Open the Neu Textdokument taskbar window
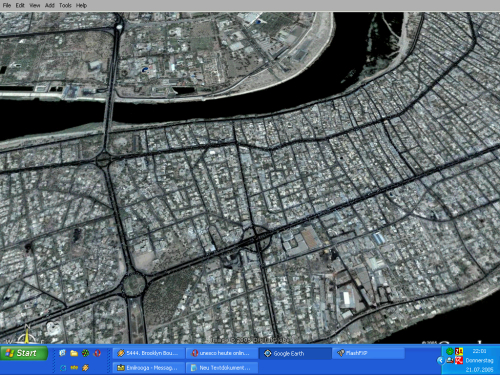Screen dimensions: 500x375 [222, 368]
